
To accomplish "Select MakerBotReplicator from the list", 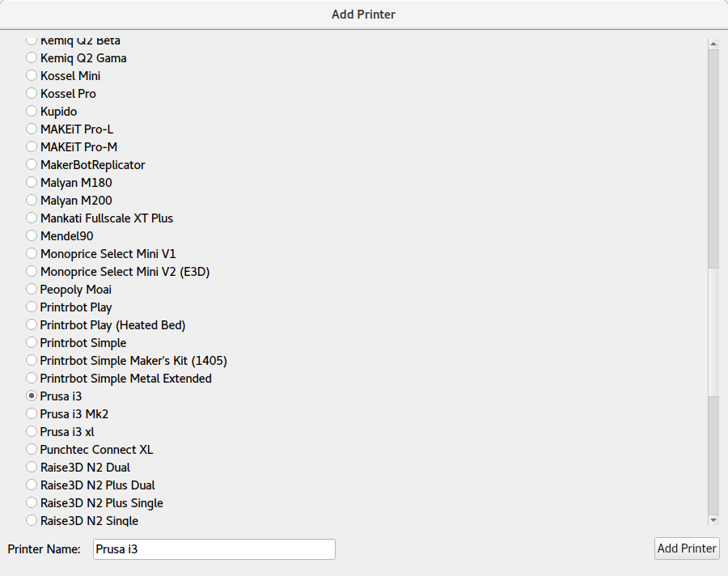I will (x=32, y=165).
